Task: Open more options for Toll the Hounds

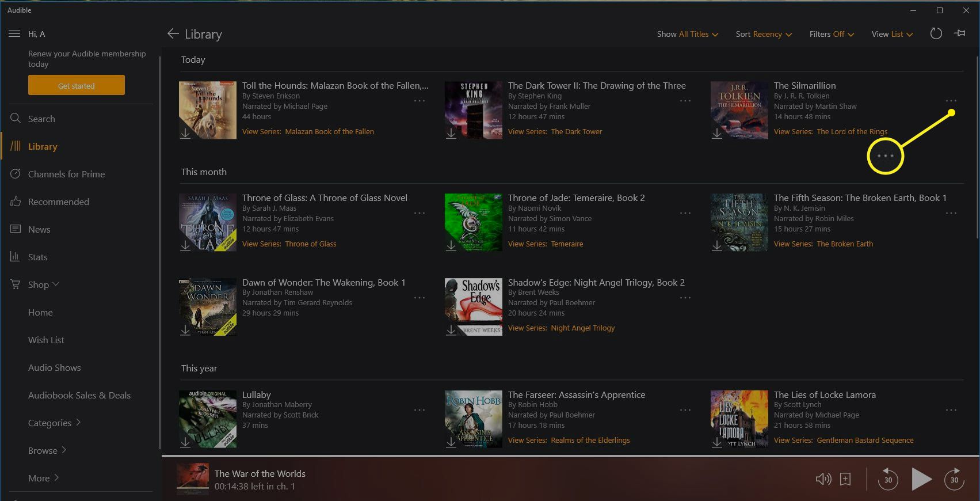Action: (x=420, y=101)
